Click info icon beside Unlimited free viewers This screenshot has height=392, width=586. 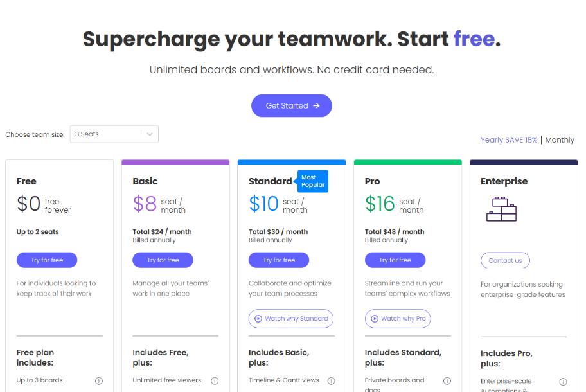tap(215, 380)
